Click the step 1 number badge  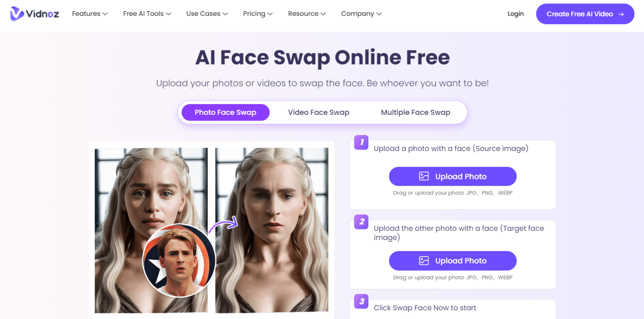pyautogui.click(x=361, y=142)
